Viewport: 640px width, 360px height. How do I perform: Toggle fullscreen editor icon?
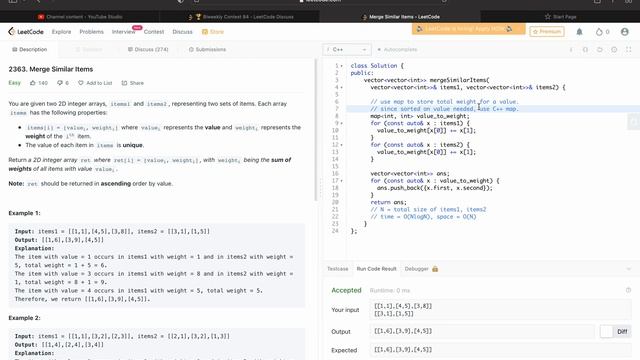629,49
